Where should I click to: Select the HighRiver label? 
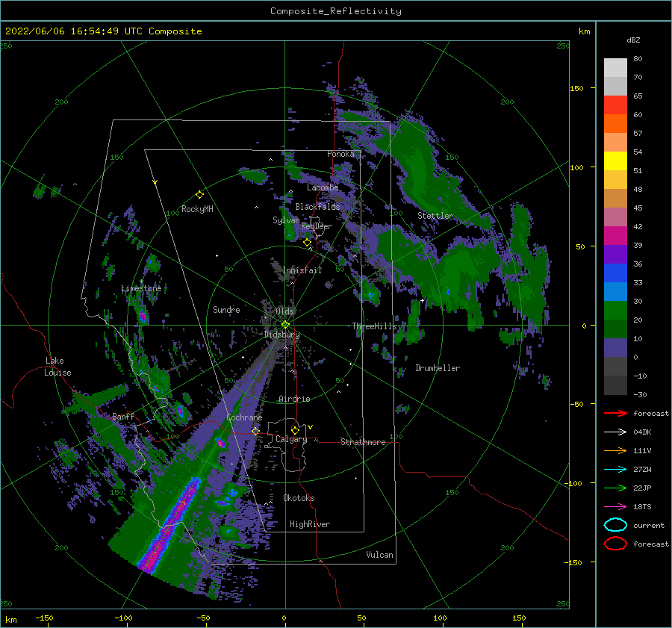point(310,524)
